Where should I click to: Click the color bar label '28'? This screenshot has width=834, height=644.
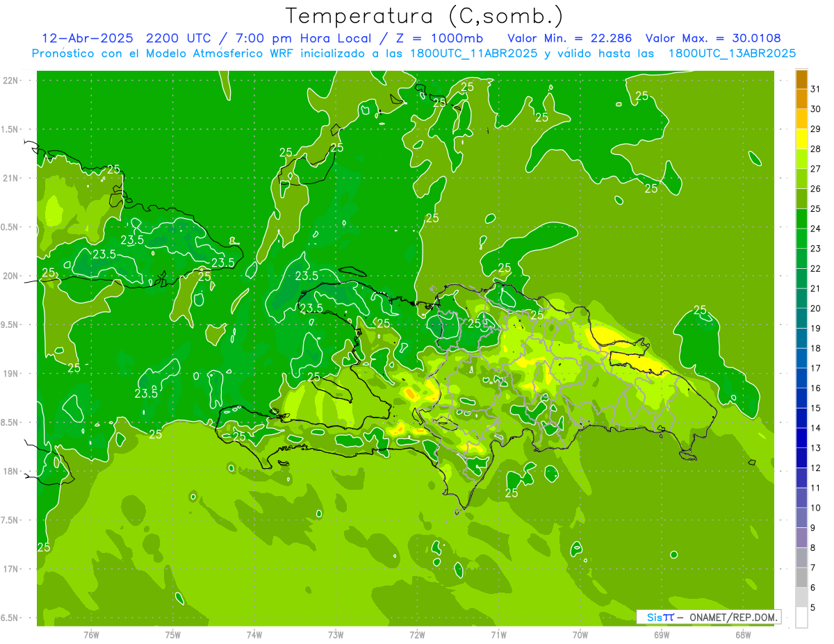click(816, 149)
